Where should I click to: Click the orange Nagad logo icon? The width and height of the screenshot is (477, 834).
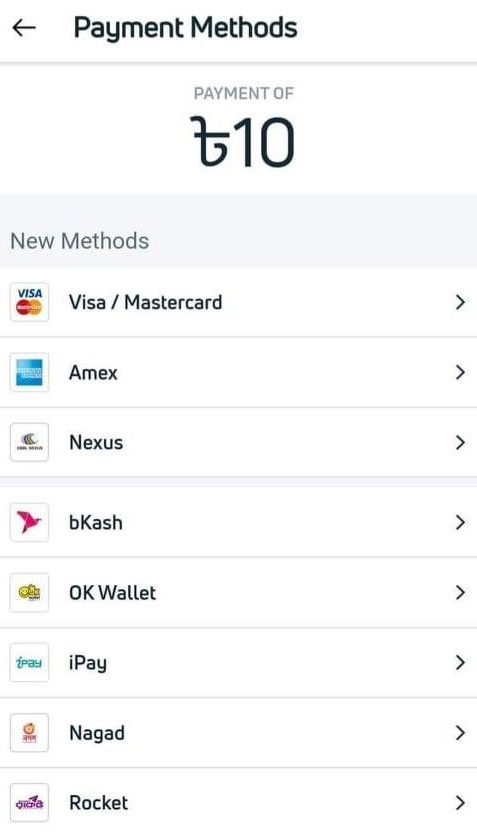(29, 733)
